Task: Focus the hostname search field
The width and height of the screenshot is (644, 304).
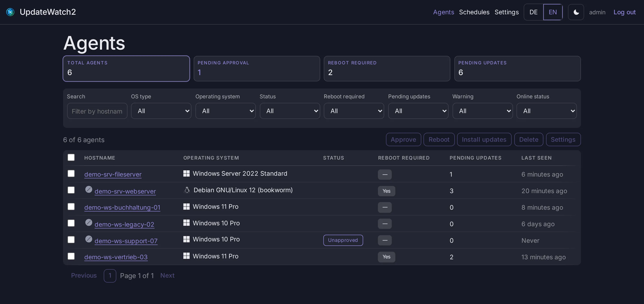Action: [x=97, y=111]
